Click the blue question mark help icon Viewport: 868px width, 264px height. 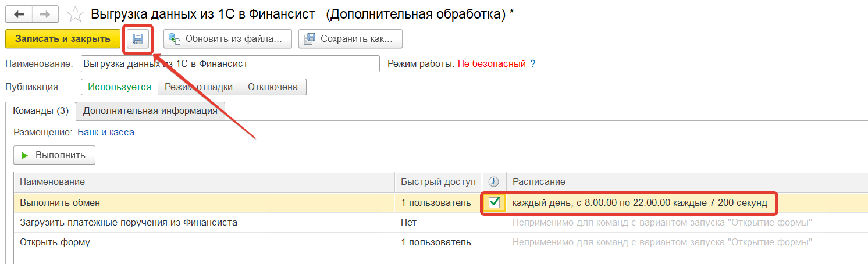[x=532, y=63]
